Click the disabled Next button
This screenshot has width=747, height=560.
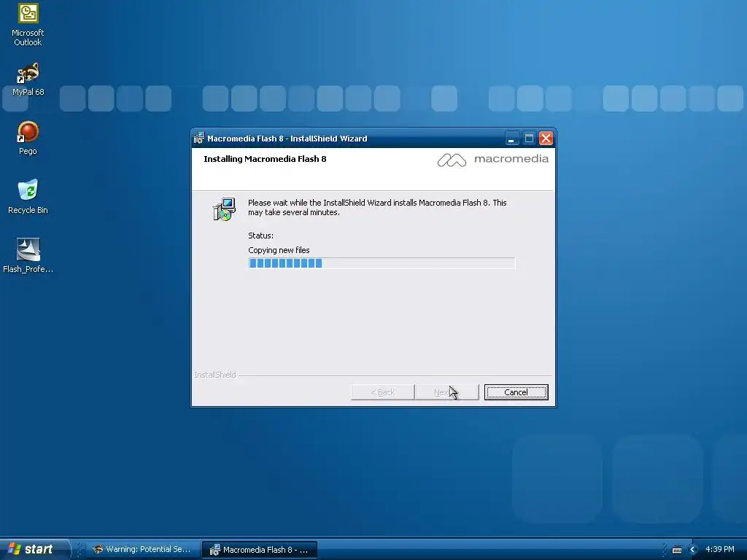pyautogui.click(x=447, y=392)
